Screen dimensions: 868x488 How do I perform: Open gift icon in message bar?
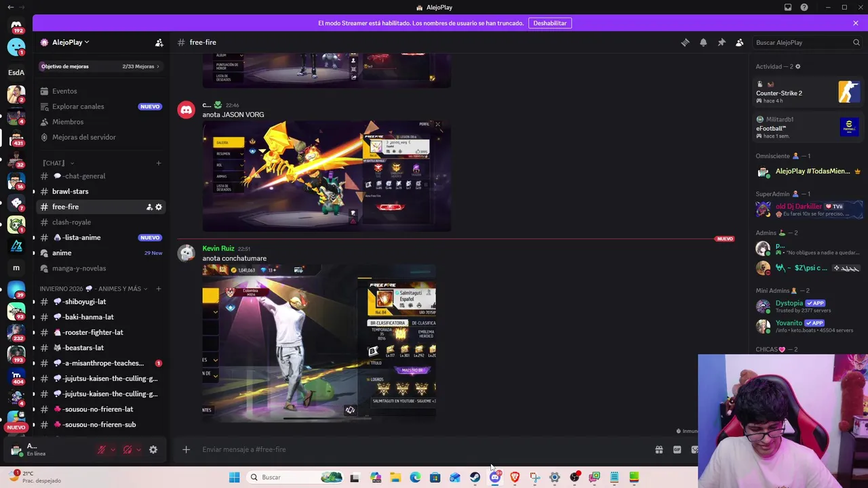[658, 449]
